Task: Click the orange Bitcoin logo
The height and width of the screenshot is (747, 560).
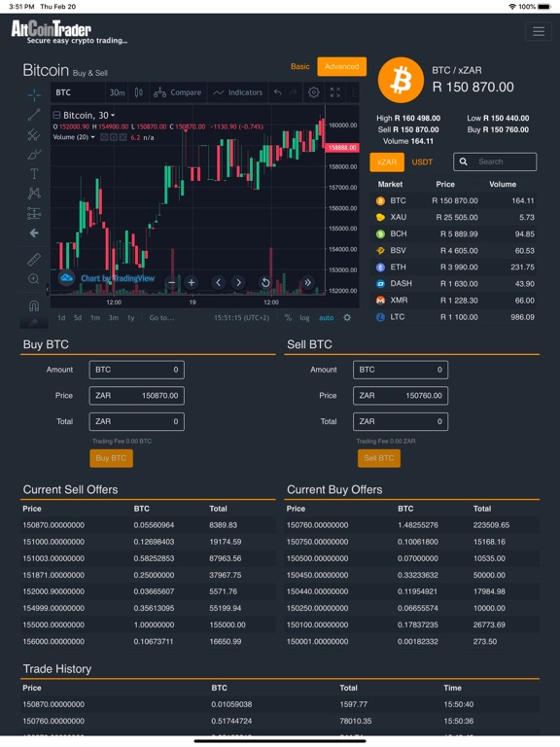Action: click(x=401, y=80)
